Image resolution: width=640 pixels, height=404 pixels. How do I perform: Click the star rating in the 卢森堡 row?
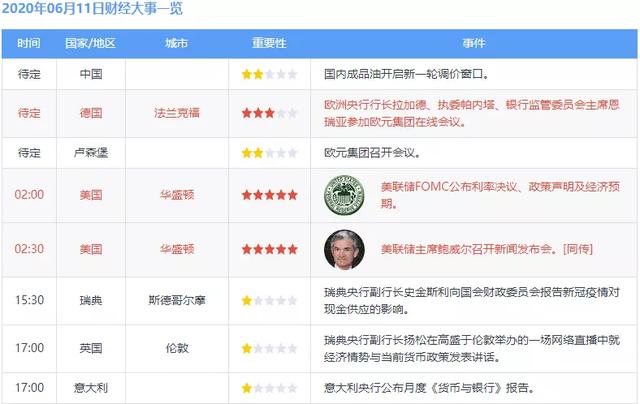click(269, 153)
